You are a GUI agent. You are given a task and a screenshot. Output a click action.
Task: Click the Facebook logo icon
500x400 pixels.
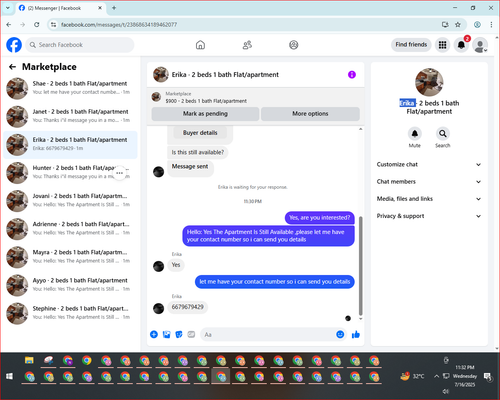(14, 45)
